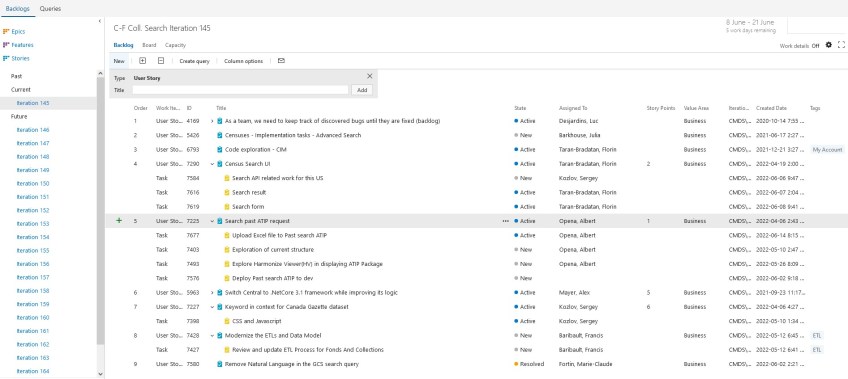This screenshot has width=848, height=379.
Task: Click the story icon of Censuses - Implementation tasks
Action: 220,135
